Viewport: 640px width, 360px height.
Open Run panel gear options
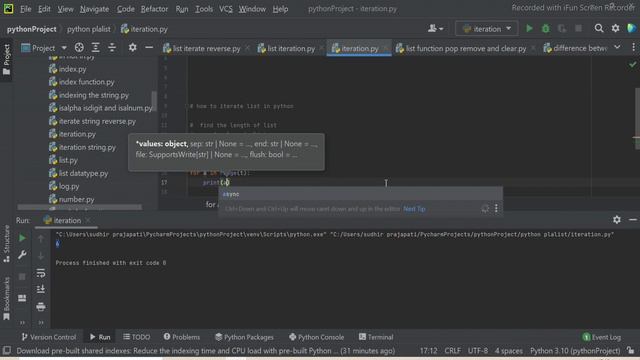coord(617,220)
